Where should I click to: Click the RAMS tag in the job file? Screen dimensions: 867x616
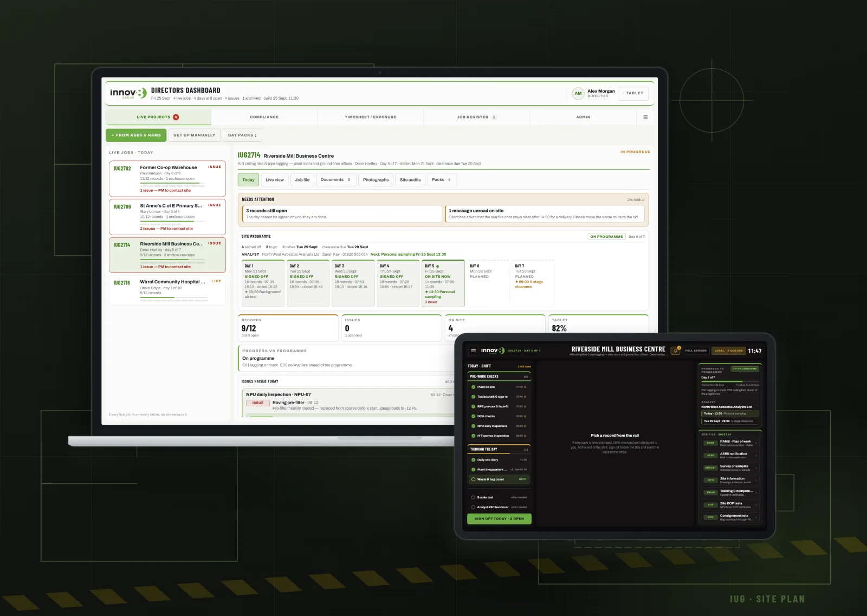[x=710, y=443]
